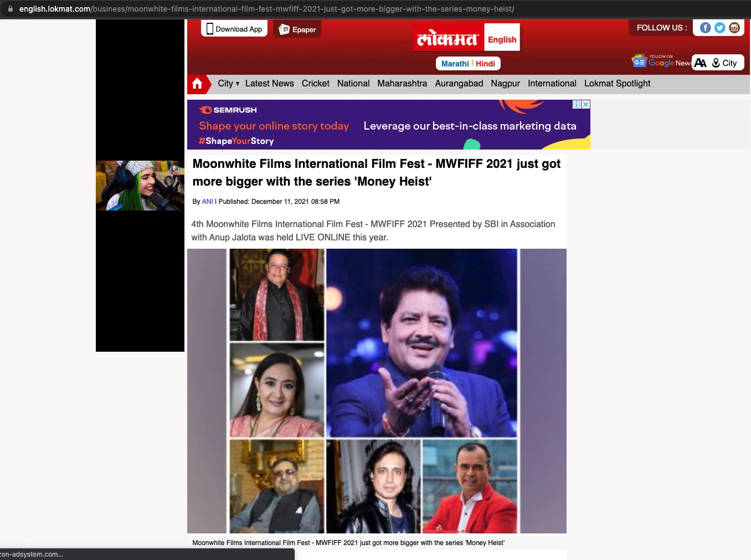
Task: Switch to Hindi language edition
Action: point(485,64)
